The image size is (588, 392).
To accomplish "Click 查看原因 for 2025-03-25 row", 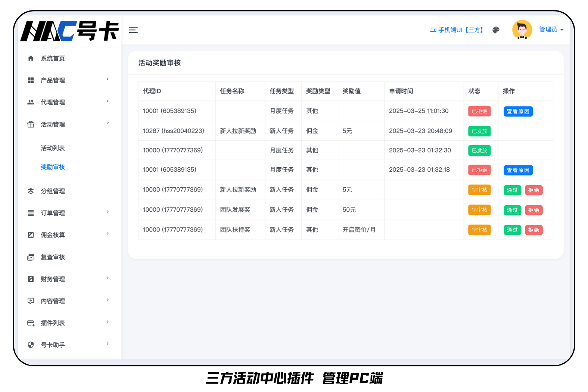I will point(518,111).
